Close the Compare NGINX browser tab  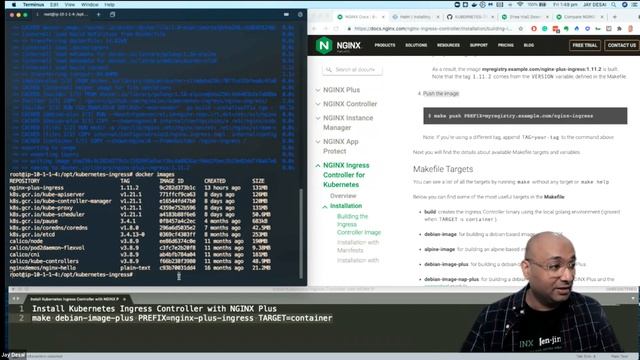tap(602, 17)
